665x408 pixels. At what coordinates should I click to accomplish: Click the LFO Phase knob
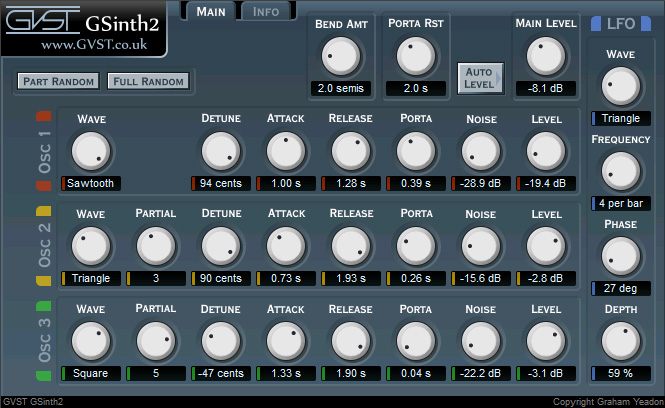pos(621,256)
